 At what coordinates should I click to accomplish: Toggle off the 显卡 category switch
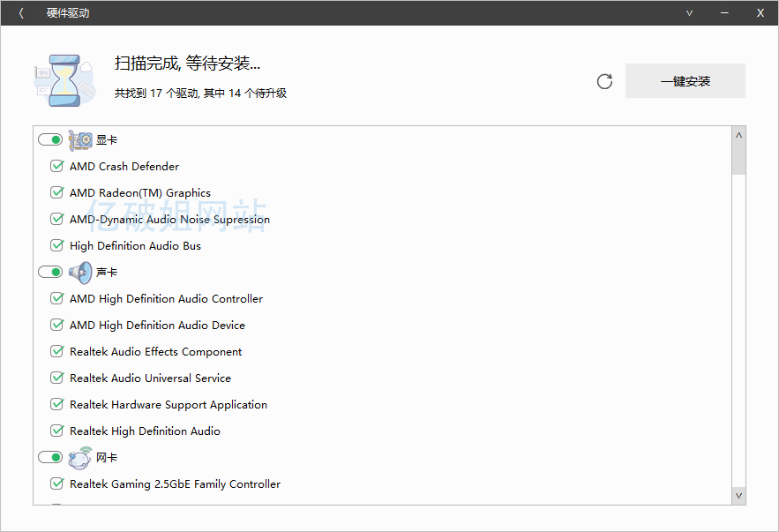point(50,140)
